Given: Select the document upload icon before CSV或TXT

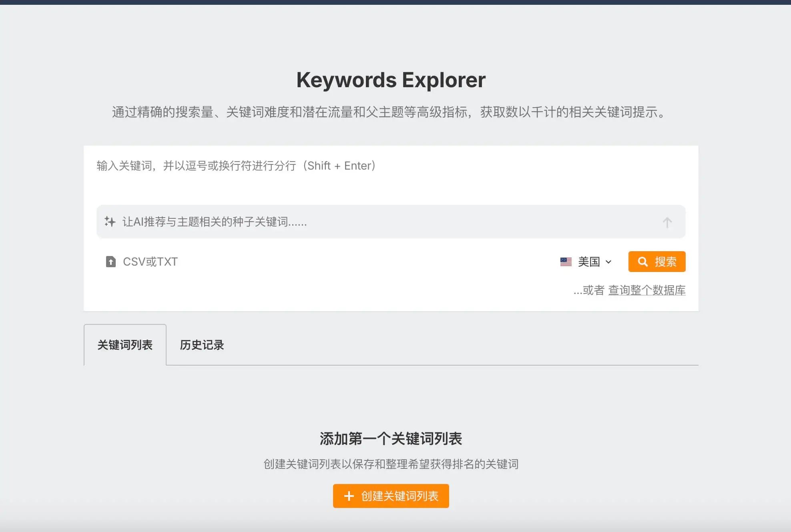Looking at the screenshot, I should 110,262.
